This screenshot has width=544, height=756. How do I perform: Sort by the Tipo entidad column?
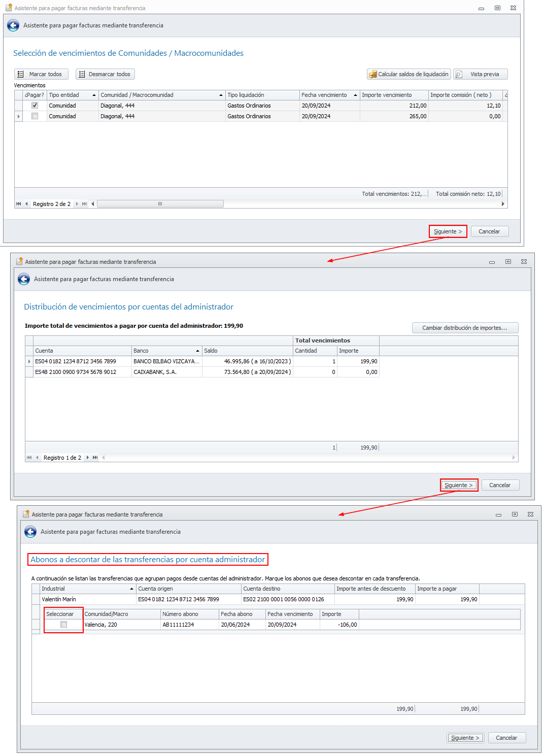point(72,95)
